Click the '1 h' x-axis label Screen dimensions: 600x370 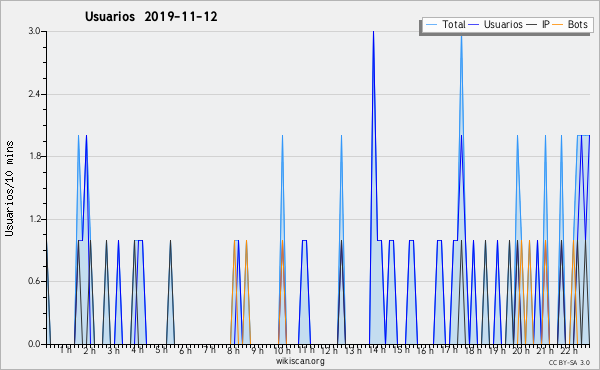66,350
